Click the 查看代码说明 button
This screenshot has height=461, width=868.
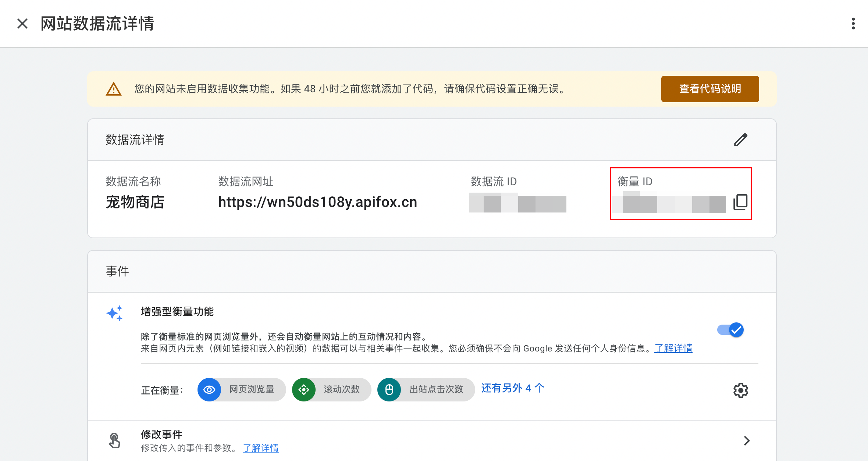click(710, 89)
